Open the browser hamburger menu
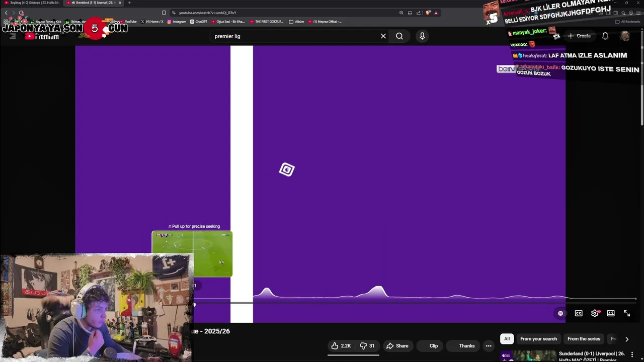Image resolution: width=644 pixels, height=362 pixels. pos(638,13)
